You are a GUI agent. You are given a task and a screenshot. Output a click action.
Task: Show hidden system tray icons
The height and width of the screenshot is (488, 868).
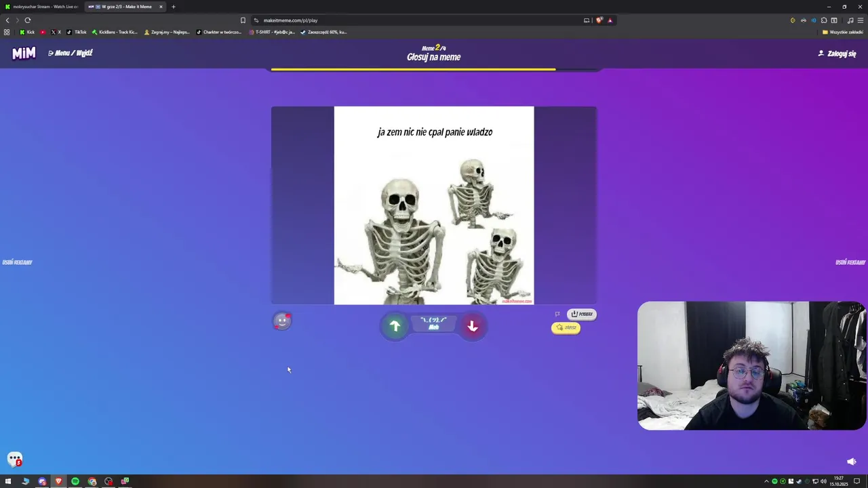(x=767, y=481)
